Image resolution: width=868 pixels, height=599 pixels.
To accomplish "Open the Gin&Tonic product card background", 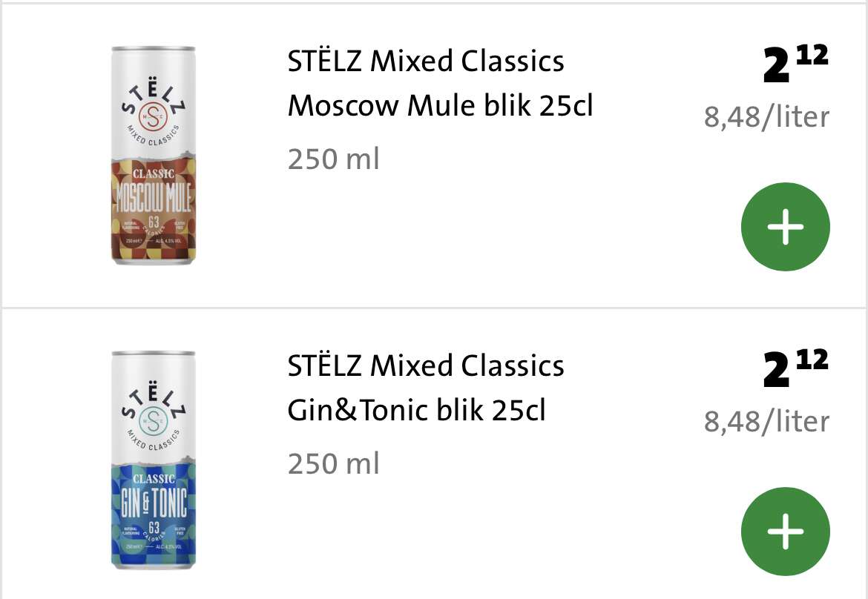I will (x=434, y=454).
